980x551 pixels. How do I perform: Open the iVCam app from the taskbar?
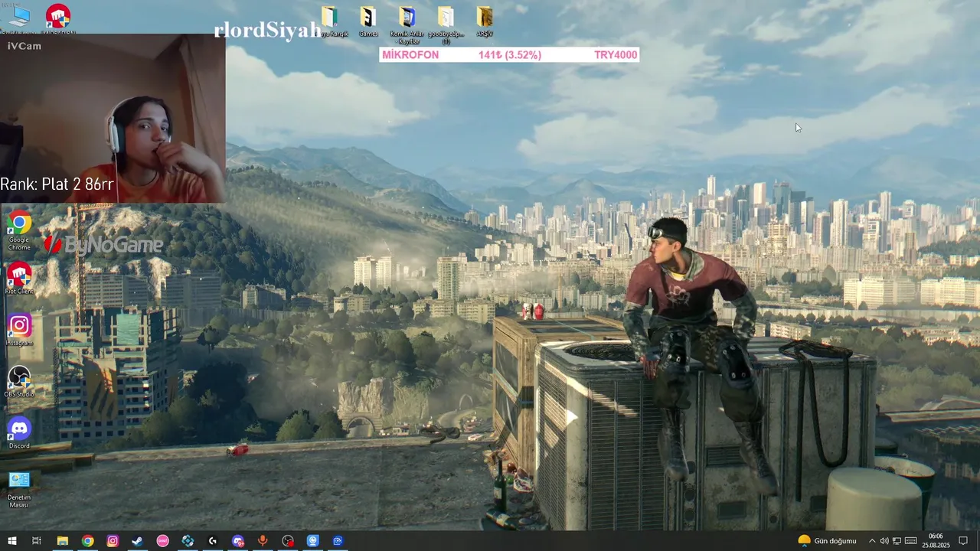[x=313, y=541]
